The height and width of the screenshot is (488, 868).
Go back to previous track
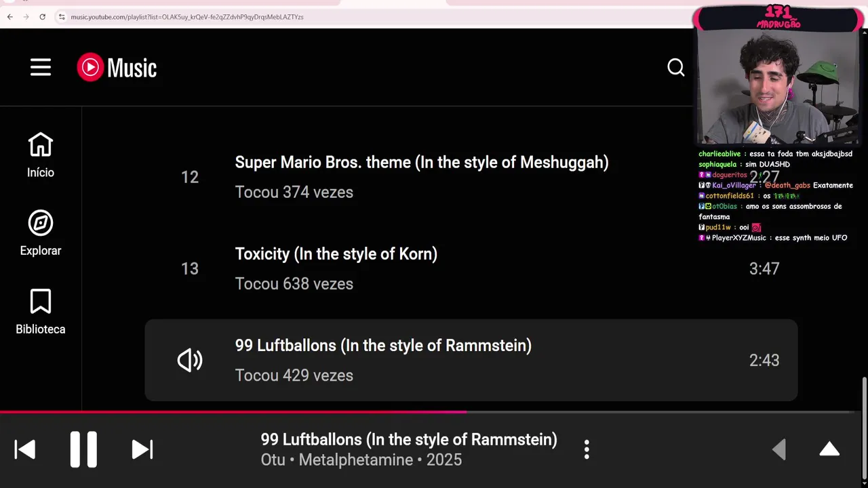[x=25, y=449]
